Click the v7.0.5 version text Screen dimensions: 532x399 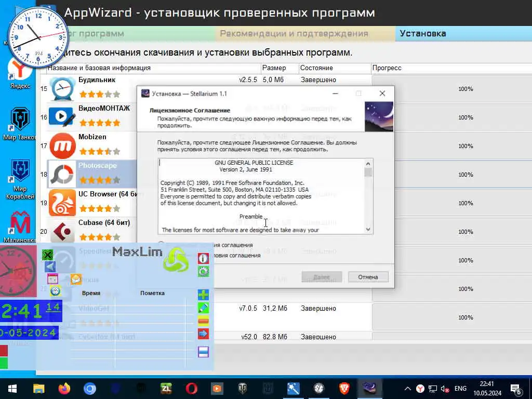248,309
